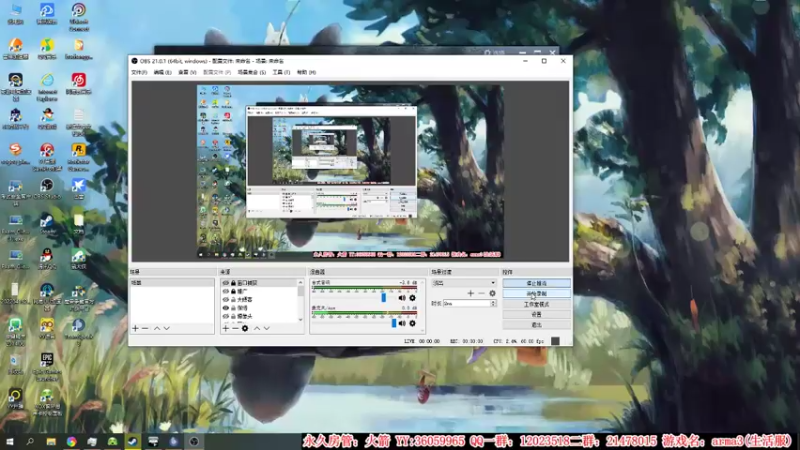Select the scene entry in Scenes list

pyautogui.click(x=172, y=283)
